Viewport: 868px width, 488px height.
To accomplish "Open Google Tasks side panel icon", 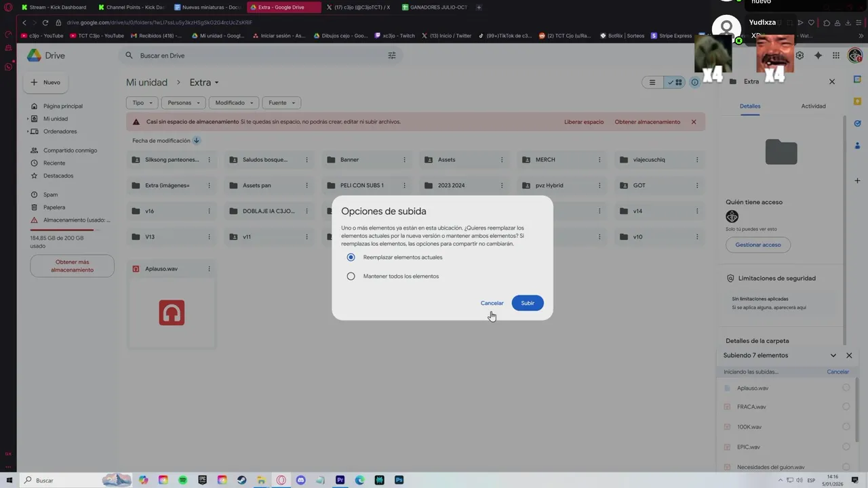I will click(858, 123).
